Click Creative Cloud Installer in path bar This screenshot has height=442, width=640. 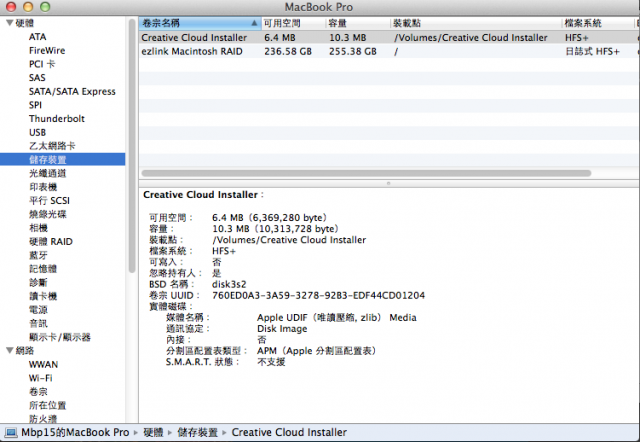pyautogui.click(x=289, y=432)
